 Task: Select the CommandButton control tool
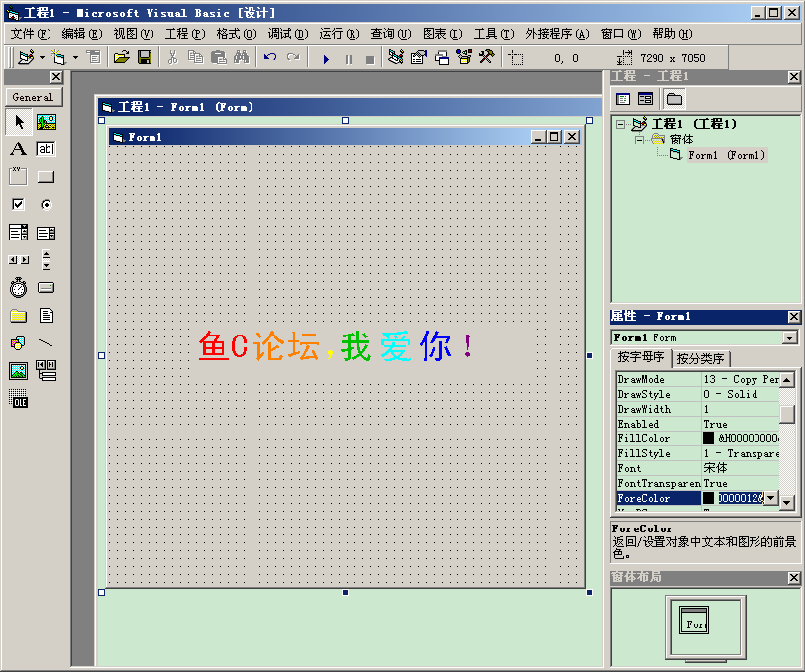[47, 177]
